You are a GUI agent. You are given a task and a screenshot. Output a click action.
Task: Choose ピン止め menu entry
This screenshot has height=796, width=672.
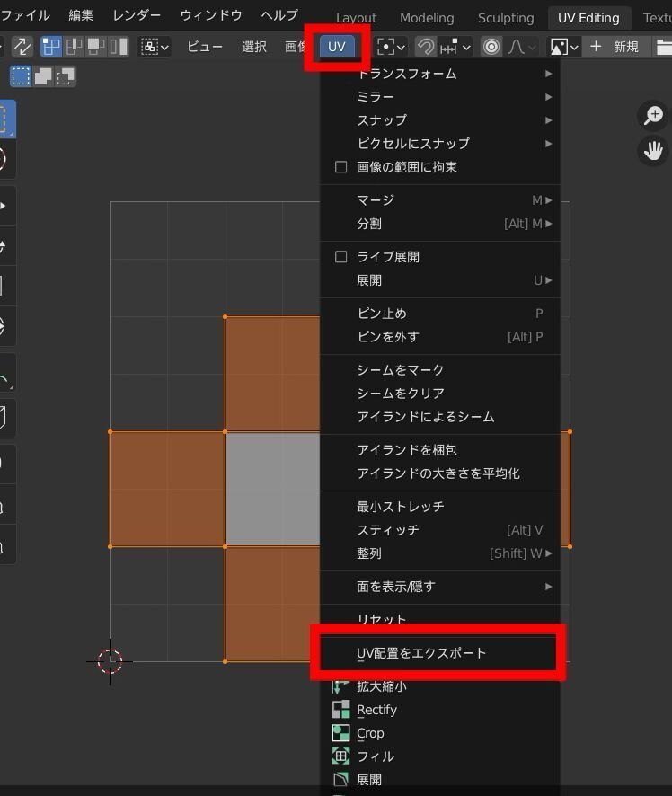[440, 314]
